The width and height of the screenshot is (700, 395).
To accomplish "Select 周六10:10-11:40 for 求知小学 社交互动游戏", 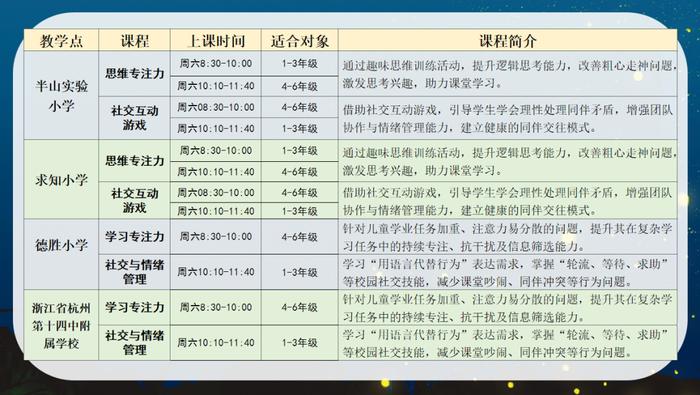I will (x=216, y=211).
